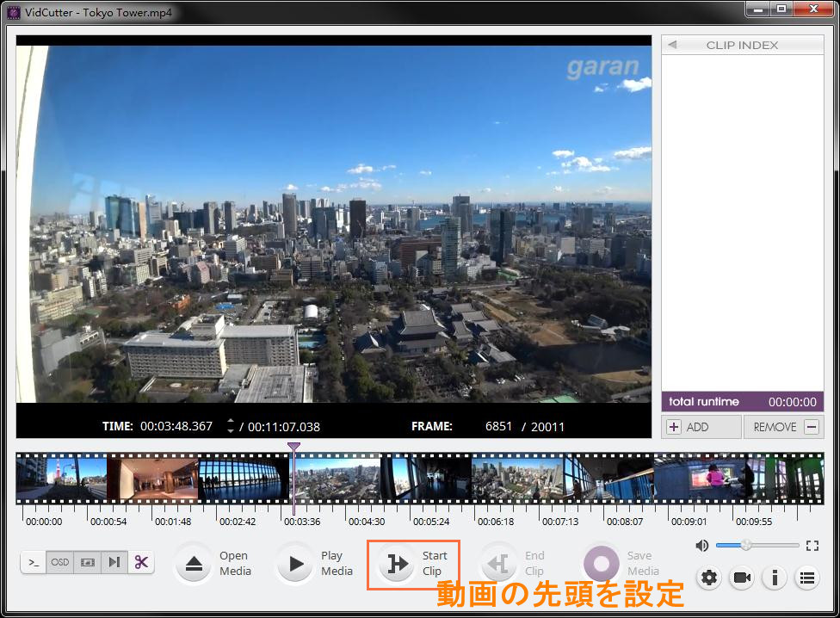Click the frame skip icon

pos(114,562)
